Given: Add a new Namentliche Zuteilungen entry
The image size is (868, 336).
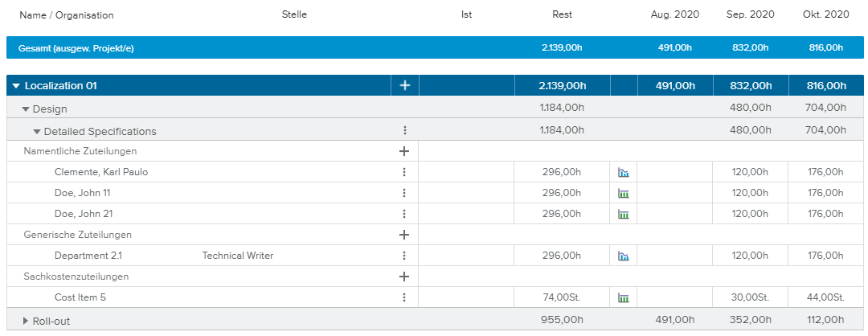Looking at the screenshot, I should [x=404, y=151].
